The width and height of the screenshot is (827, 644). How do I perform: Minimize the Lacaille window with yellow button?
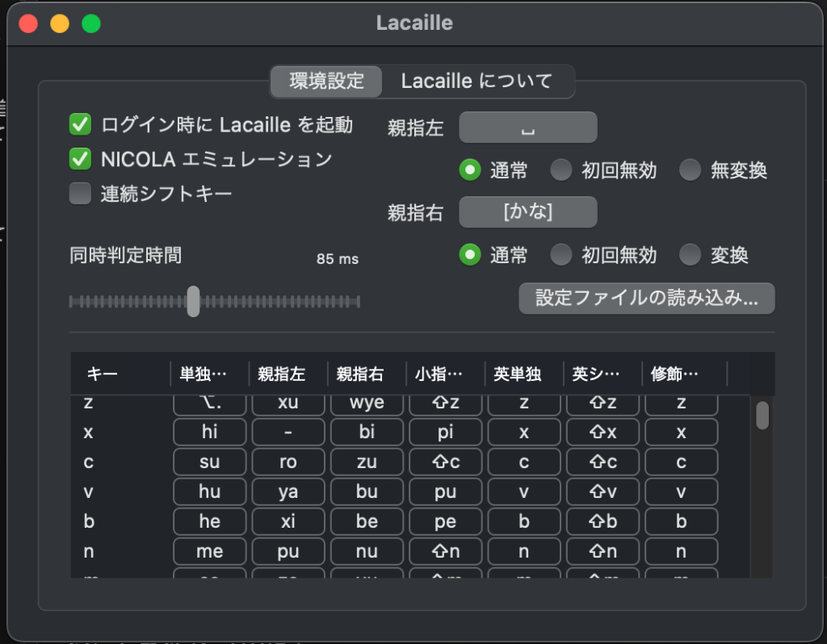60,23
